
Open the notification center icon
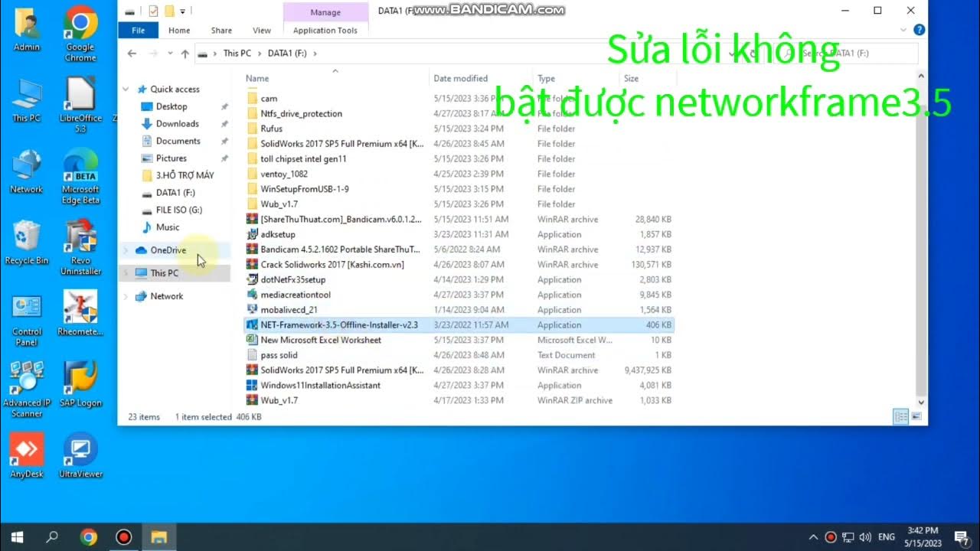tap(962, 536)
